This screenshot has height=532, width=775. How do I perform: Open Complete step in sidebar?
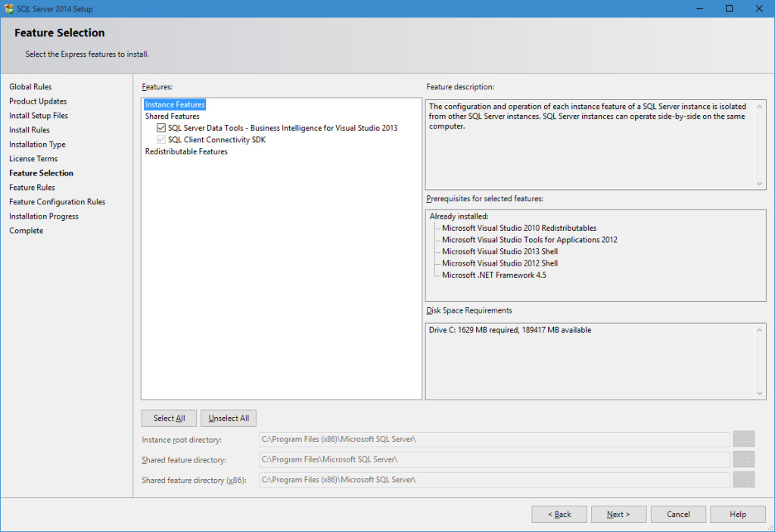(26, 230)
